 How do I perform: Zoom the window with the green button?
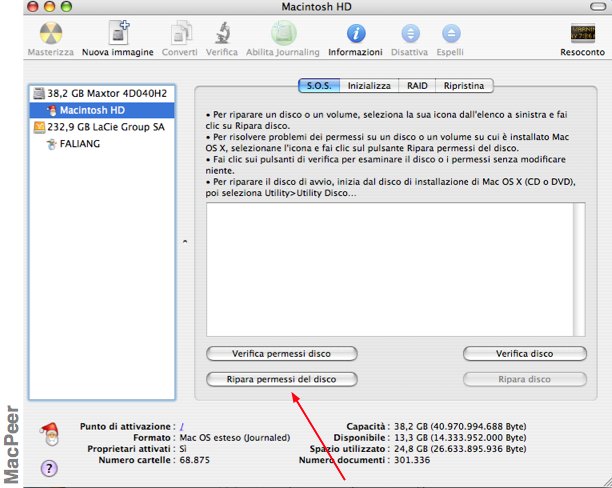coord(67,7)
